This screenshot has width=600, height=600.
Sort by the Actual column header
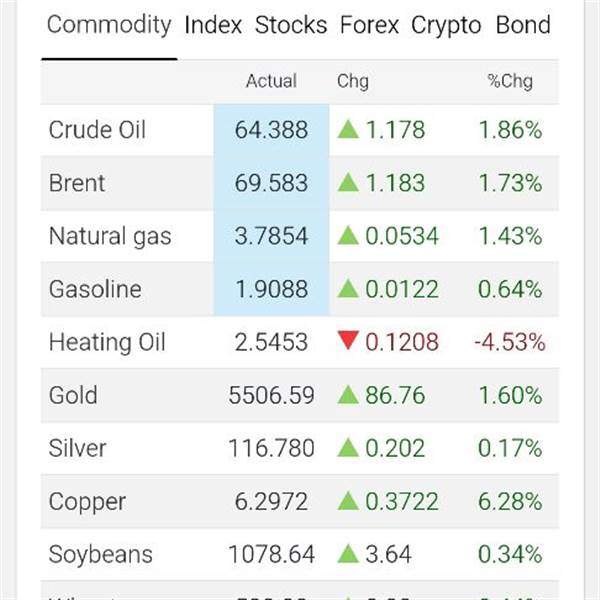[271, 82]
